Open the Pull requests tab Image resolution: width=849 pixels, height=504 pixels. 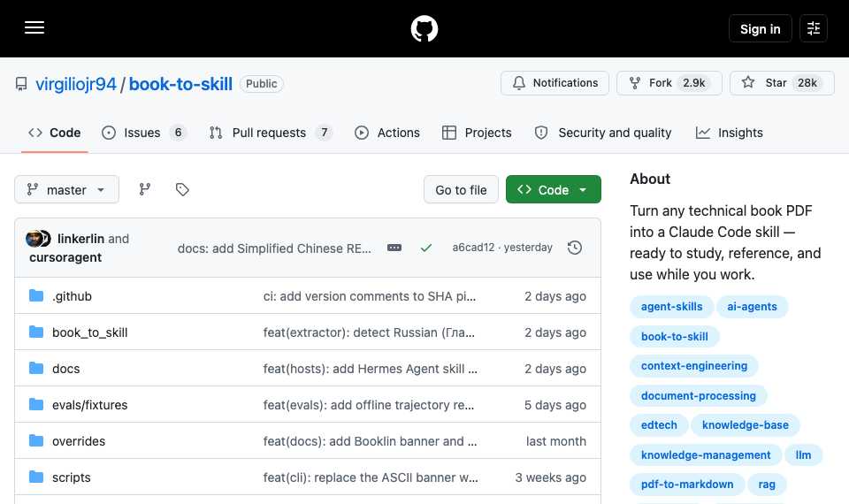tap(271, 133)
